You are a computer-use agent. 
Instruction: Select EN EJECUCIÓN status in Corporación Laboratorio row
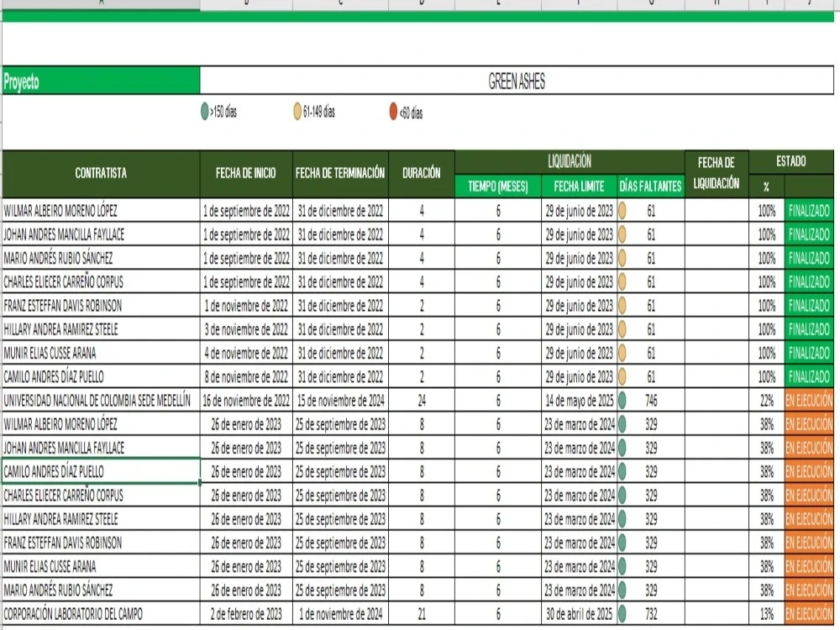809,613
